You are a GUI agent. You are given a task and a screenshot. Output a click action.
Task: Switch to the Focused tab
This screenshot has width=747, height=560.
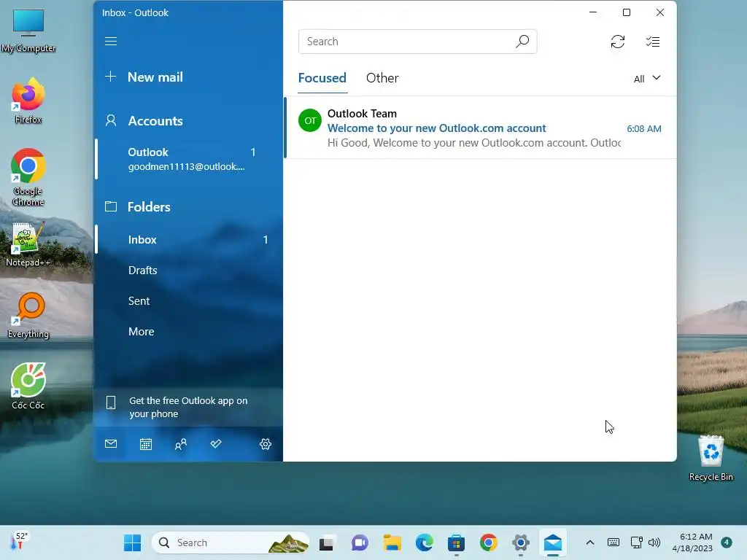[322, 78]
